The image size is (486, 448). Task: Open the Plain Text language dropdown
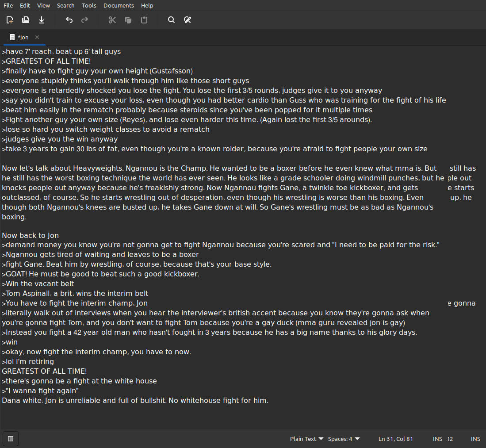[x=306, y=439]
